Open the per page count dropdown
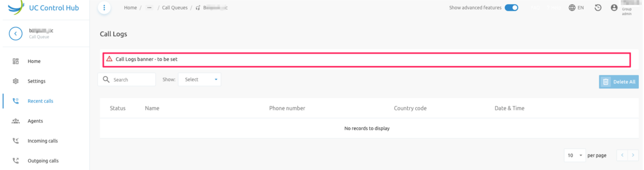This screenshot has width=644, height=170. 575,155
